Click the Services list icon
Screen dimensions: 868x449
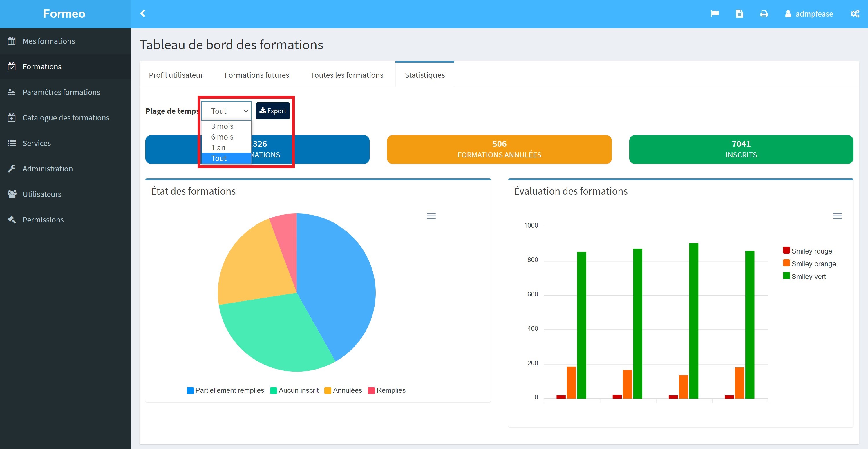12,143
